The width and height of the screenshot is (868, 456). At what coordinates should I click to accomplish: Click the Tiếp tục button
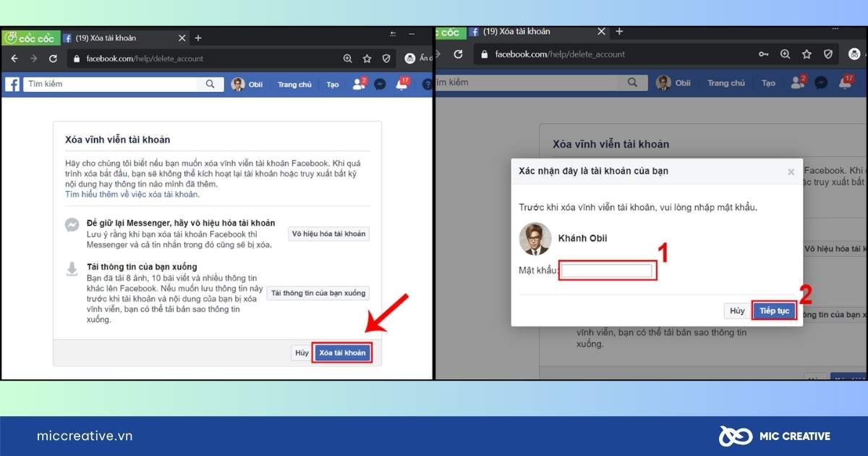point(775,311)
